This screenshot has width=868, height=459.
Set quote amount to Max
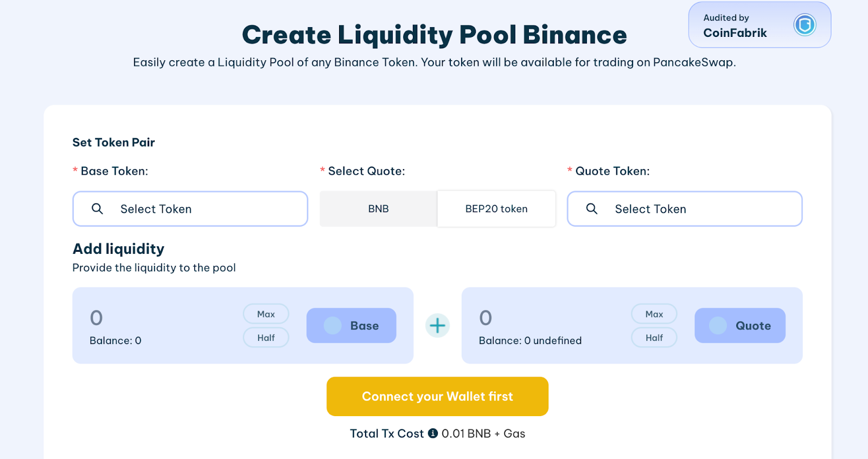(x=654, y=314)
